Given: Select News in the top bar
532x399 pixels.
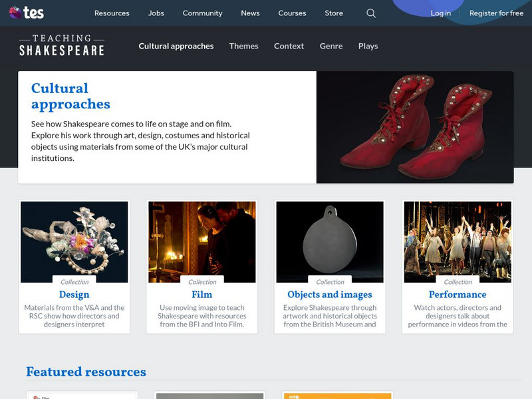Looking at the screenshot, I should point(251,13).
